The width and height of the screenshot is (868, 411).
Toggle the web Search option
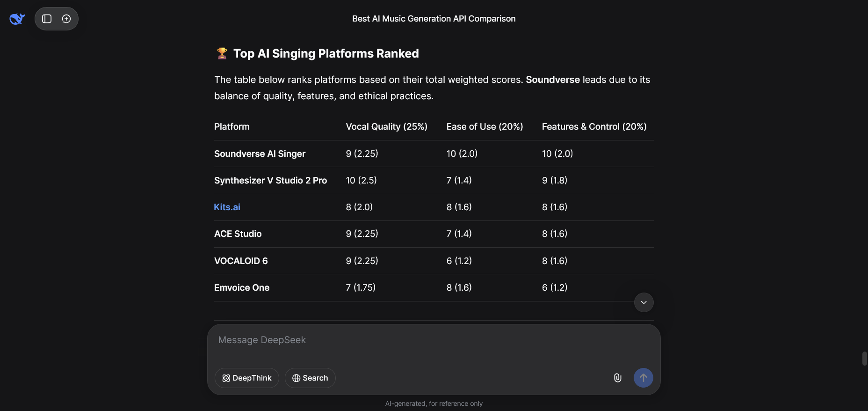pos(310,378)
